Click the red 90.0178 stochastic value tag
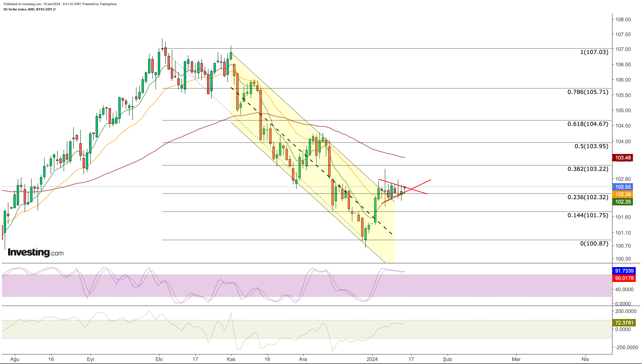Viewport: 642px width, 364px height. pyautogui.click(x=624, y=278)
